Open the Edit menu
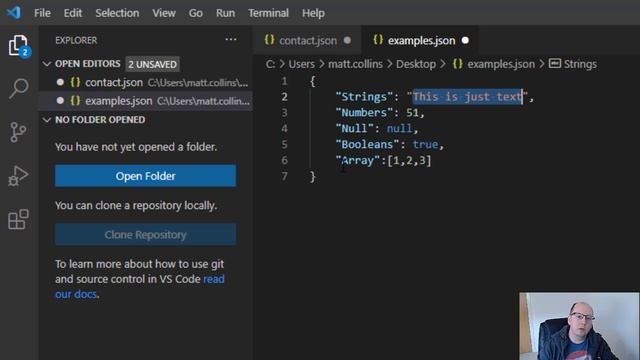This screenshot has width=640, height=360. pos(73,13)
